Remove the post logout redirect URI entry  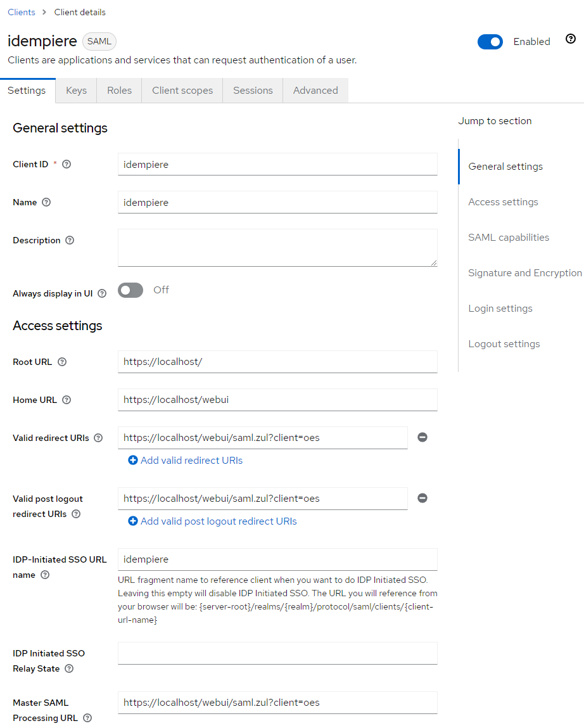(422, 498)
